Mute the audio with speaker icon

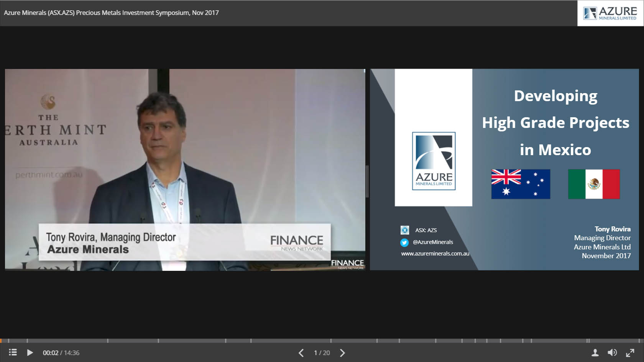[612, 353]
